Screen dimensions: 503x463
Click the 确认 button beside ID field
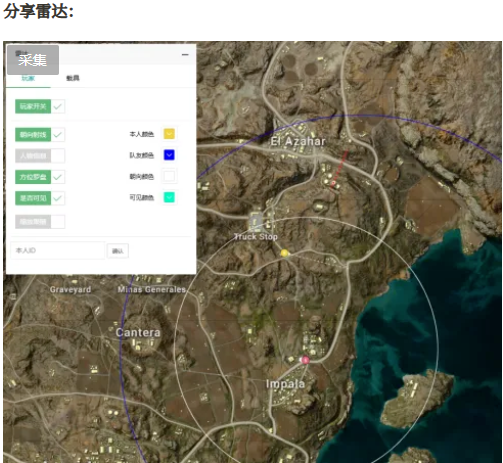click(x=118, y=251)
